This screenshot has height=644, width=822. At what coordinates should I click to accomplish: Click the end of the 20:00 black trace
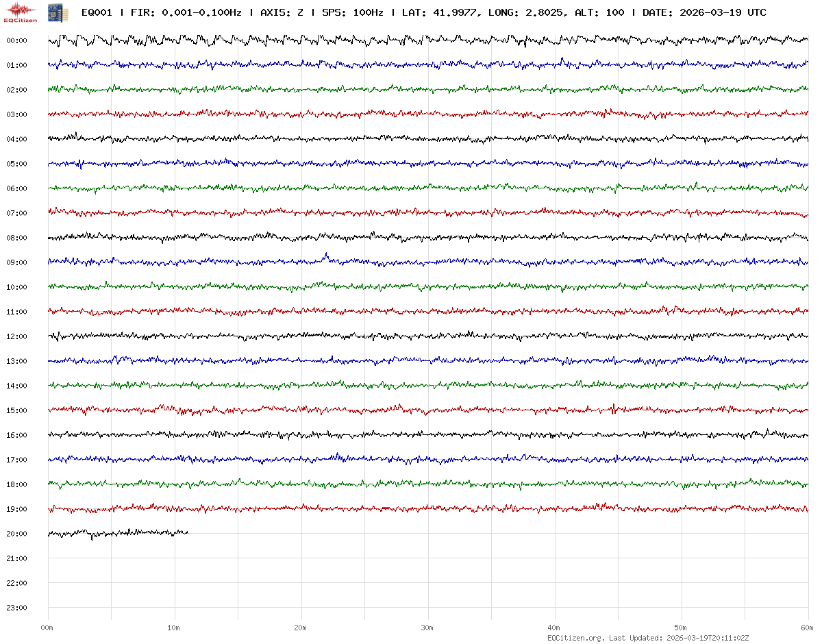pyautogui.click(x=187, y=532)
